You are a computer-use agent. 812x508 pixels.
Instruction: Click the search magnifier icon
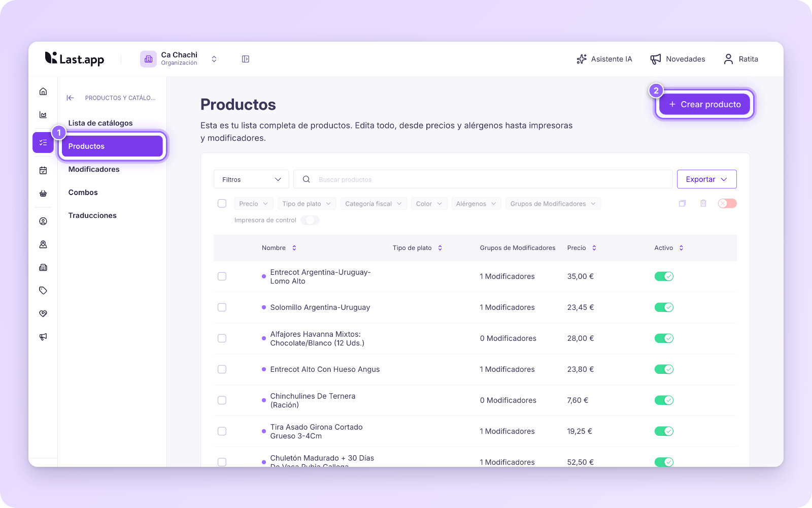(307, 179)
